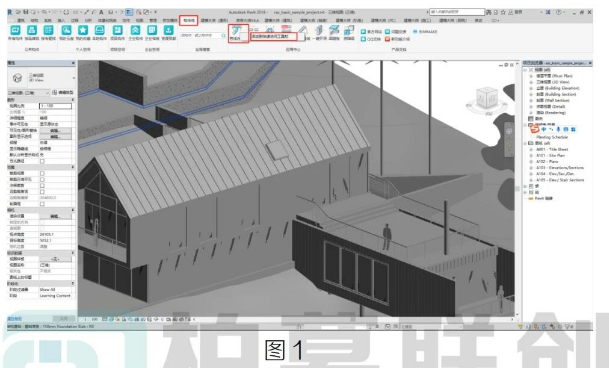This screenshot has width=609, height=368.
Task: Click the 3D viewport vertical scrollbar
Action: [x=517, y=189]
